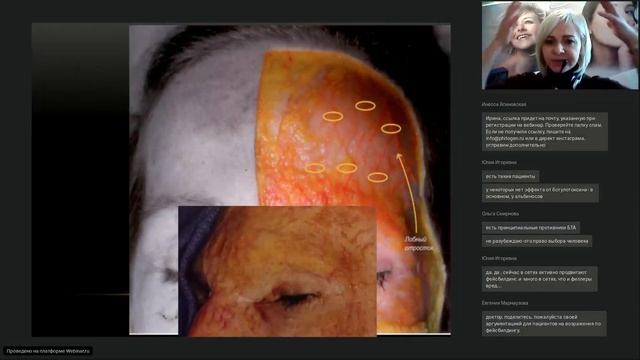The image size is (640, 360).
Task: Select the message asking the doctor to share arguments on facebuilding
Action: click(x=544, y=324)
